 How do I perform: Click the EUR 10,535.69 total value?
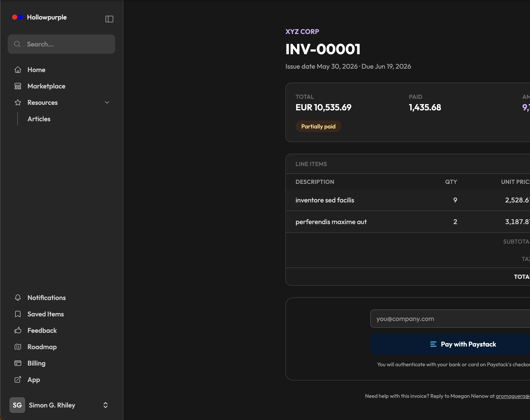pos(323,107)
